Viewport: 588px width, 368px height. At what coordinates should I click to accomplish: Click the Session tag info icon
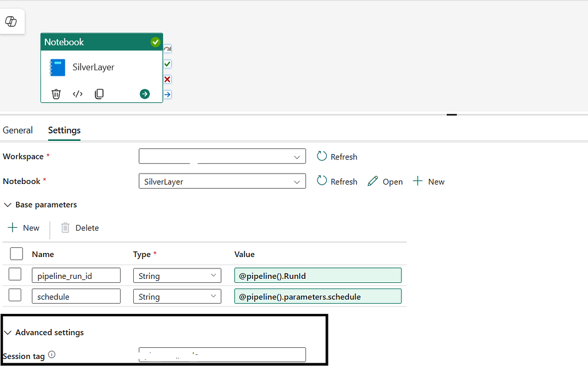pos(52,354)
